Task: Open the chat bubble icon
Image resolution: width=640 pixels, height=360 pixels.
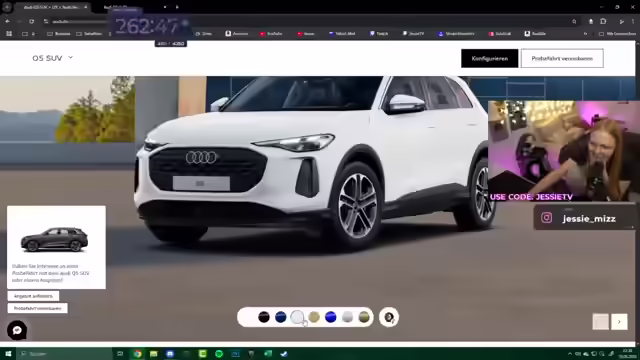Action: click(17, 330)
